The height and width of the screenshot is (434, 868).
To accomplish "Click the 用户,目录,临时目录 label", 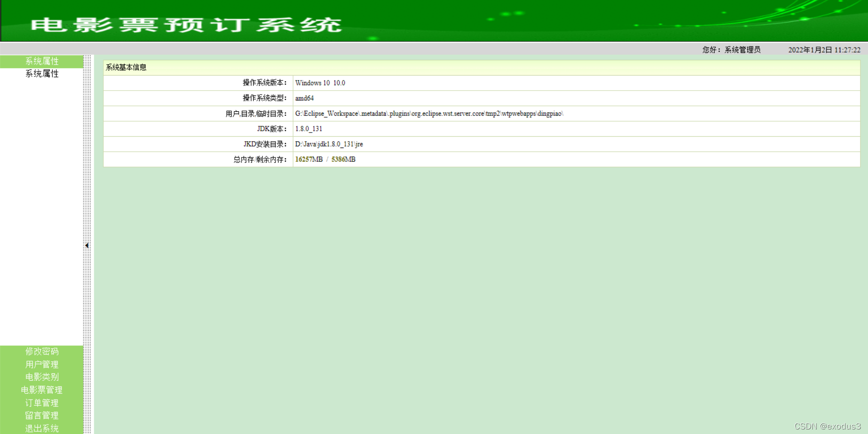I will pyautogui.click(x=256, y=114).
